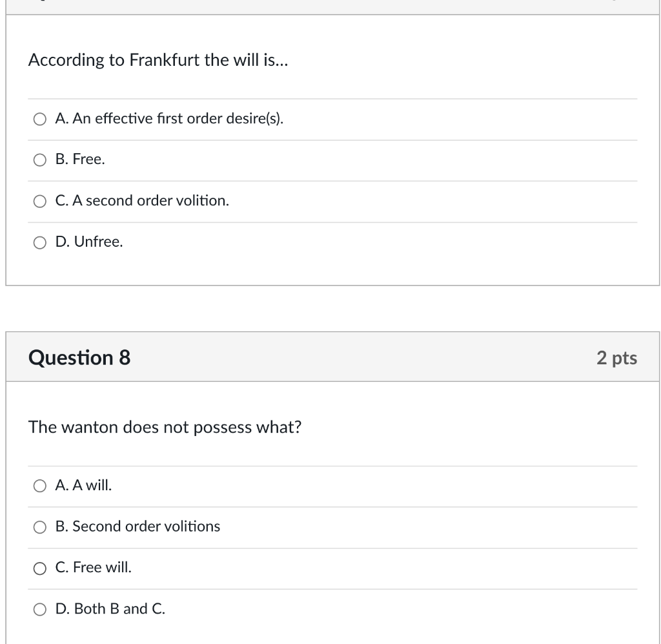Mark the 'C. Free will.' radio button
Screen dimensions: 661x644
40,568
